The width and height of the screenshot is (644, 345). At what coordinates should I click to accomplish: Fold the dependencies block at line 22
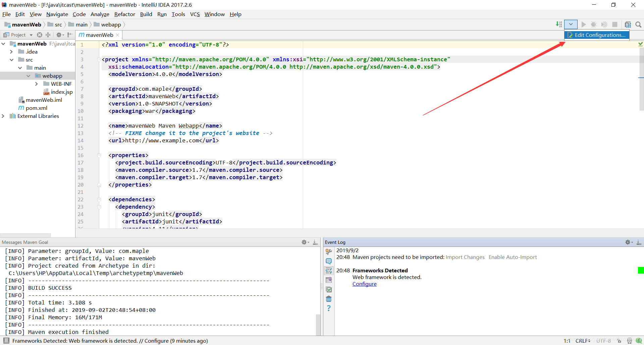pyautogui.click(x=99, y=200)
